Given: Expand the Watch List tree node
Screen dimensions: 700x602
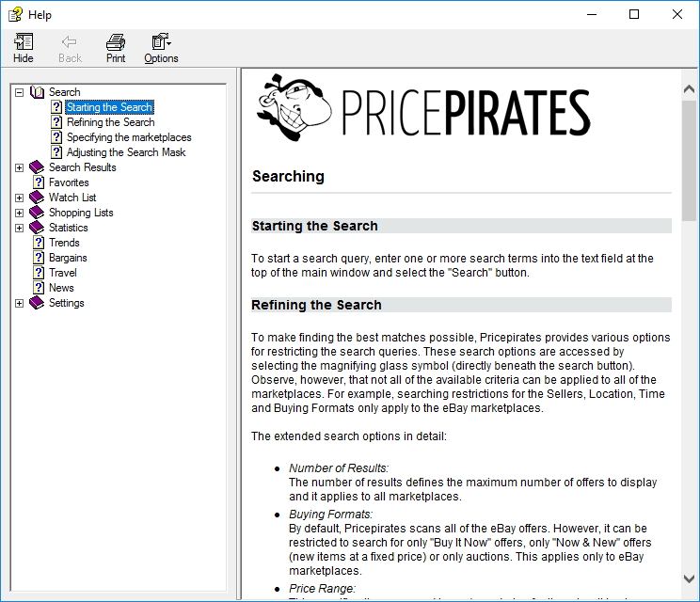Looking at the screenshot, I should click(x=19, y=198).
